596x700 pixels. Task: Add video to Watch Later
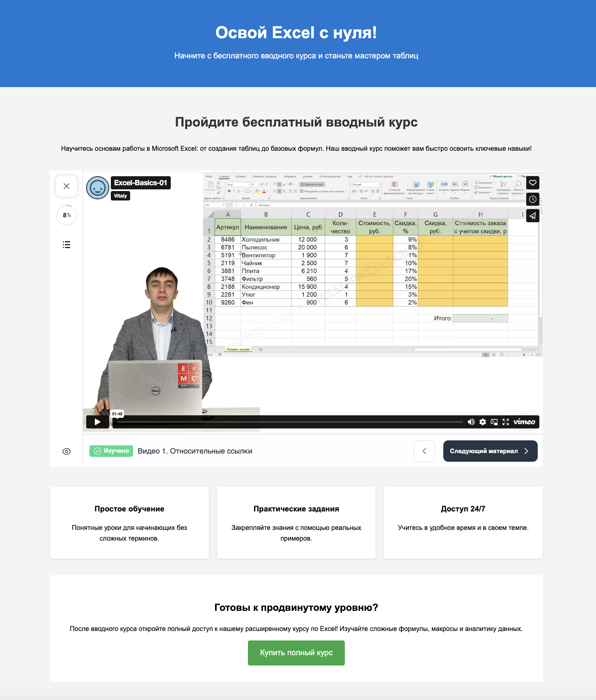[533, 199]
